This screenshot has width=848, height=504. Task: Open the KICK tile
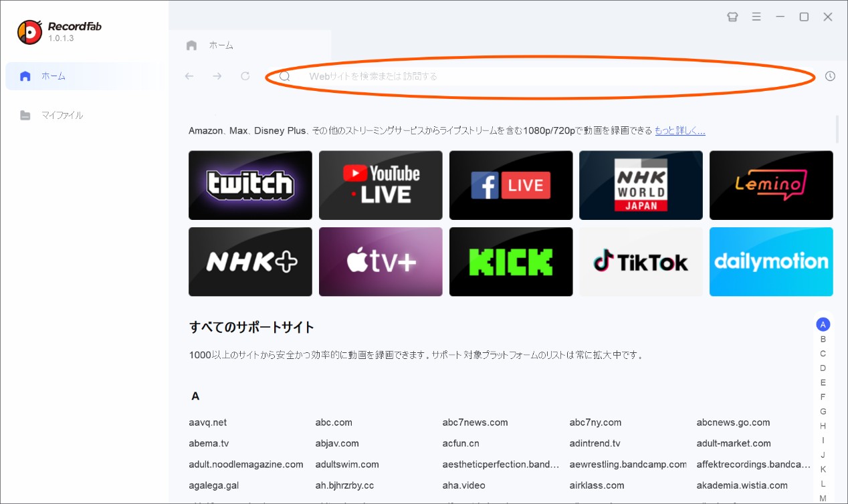tap(511, 261)
